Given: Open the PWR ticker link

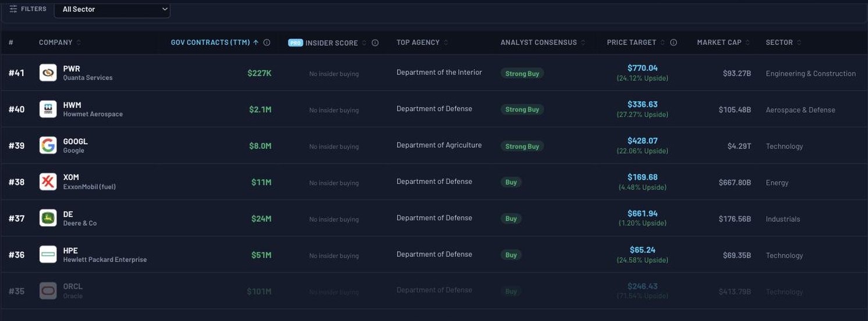Looking at the screenshot, I should pos(72,69).
